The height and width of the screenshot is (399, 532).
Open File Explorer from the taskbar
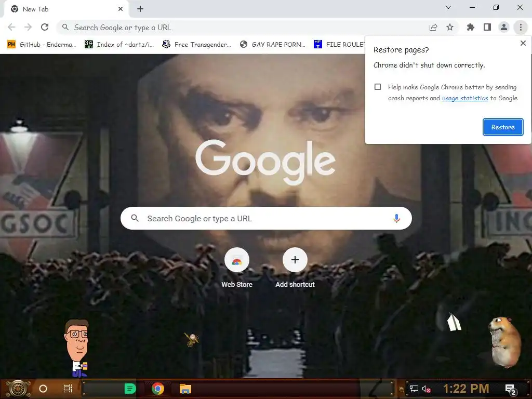click(185, 389)
